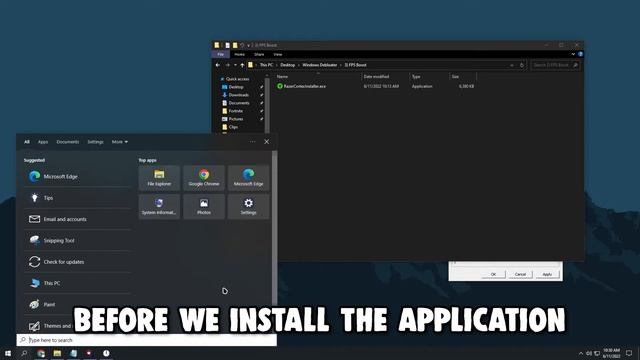The image size is (640, 360).
Task: Switch search filter to Settings
Action: (x=96, y=142)
